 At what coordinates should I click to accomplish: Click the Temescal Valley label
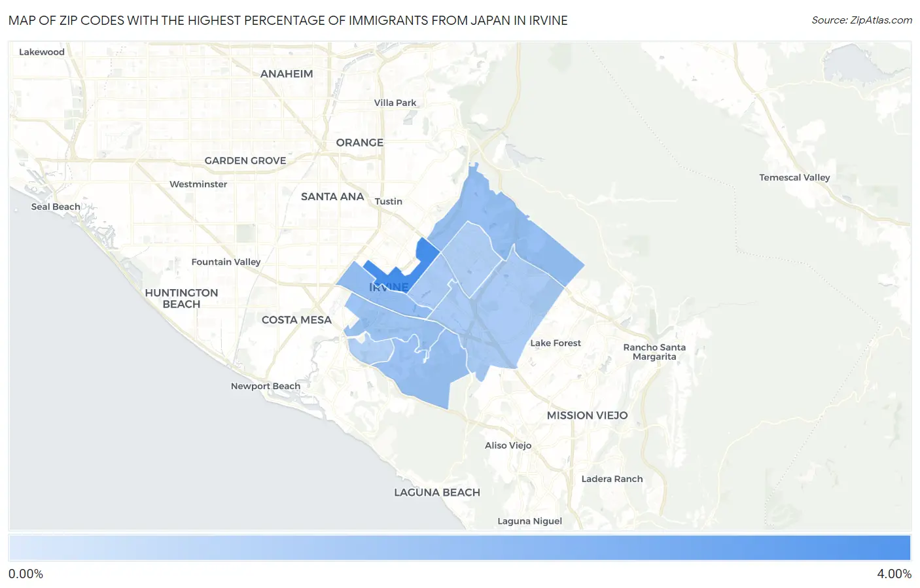pos(794,177)
